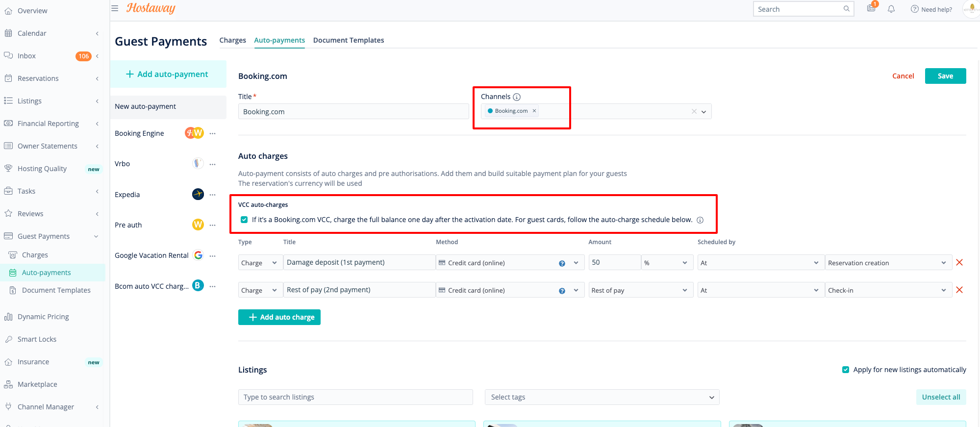Image resolution: width=980 pixels, height=427 pixels.
Task: Delete the Rest of pay charge row
Action: 959,290
